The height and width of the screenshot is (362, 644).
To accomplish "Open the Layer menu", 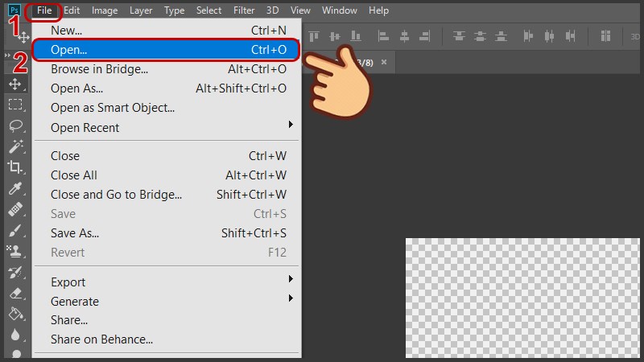I will [141, 10].
